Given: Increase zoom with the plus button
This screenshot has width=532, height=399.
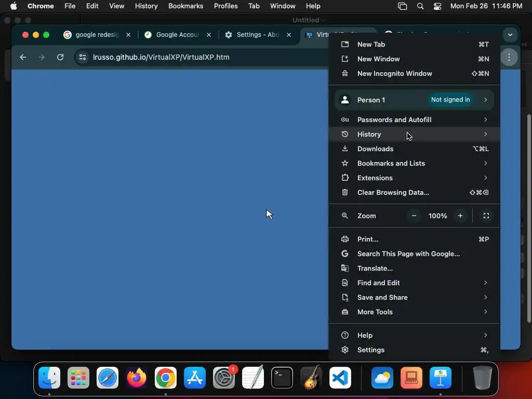Looking at the screenshot, I should [460, 216].
